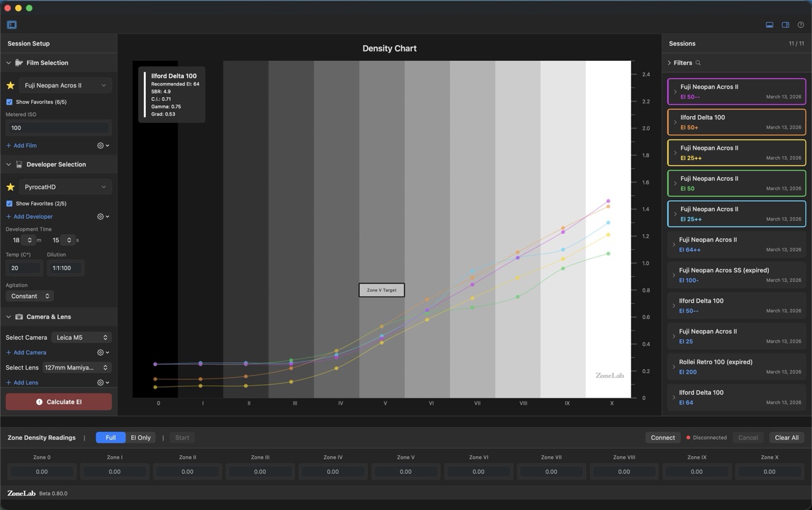Adjust the development minutes stepper
Image resolution: width=812 pixels, height=510 pixels.
click(30, 240)
